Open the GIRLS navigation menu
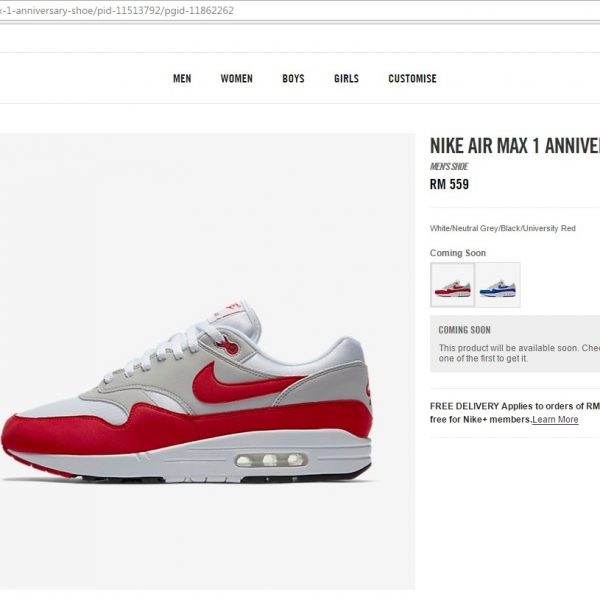The height and width of the screenshot is (600, 600). (346, 78)
